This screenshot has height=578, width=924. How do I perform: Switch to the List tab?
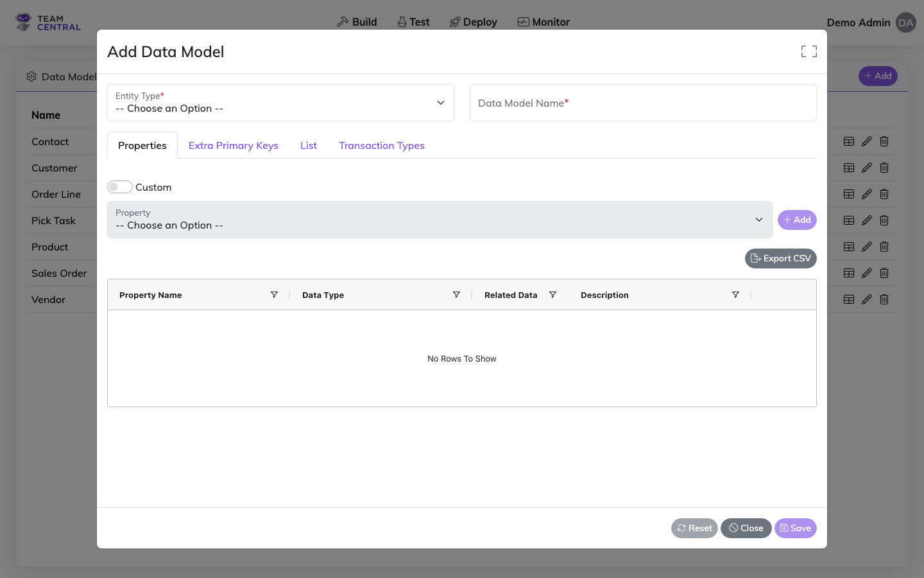coord(309,145)
